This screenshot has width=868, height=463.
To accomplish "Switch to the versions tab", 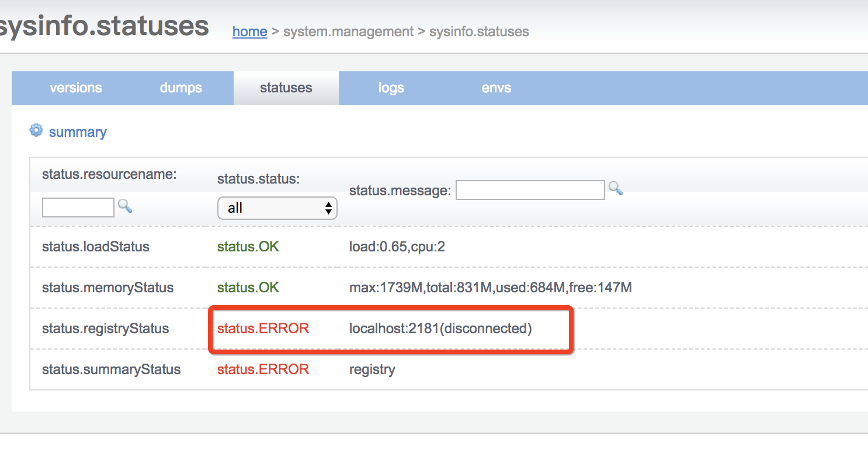I will tap(75, 88).
